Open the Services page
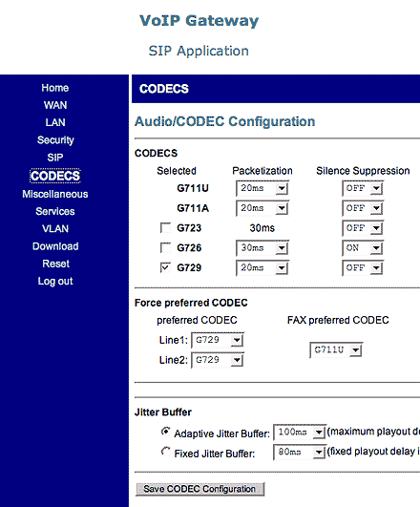 coord(55,211)
